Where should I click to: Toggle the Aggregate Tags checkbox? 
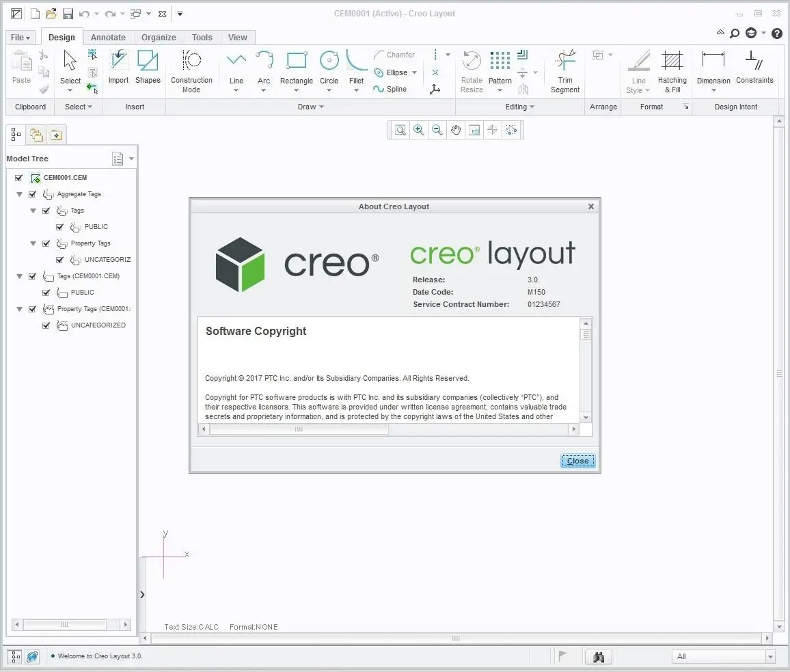click(32, 194)
